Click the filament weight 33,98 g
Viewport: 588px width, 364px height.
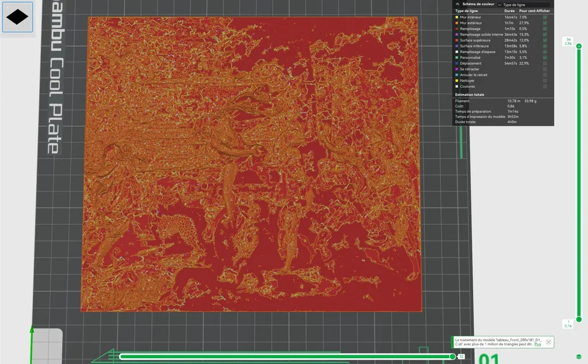coord(530,101)
